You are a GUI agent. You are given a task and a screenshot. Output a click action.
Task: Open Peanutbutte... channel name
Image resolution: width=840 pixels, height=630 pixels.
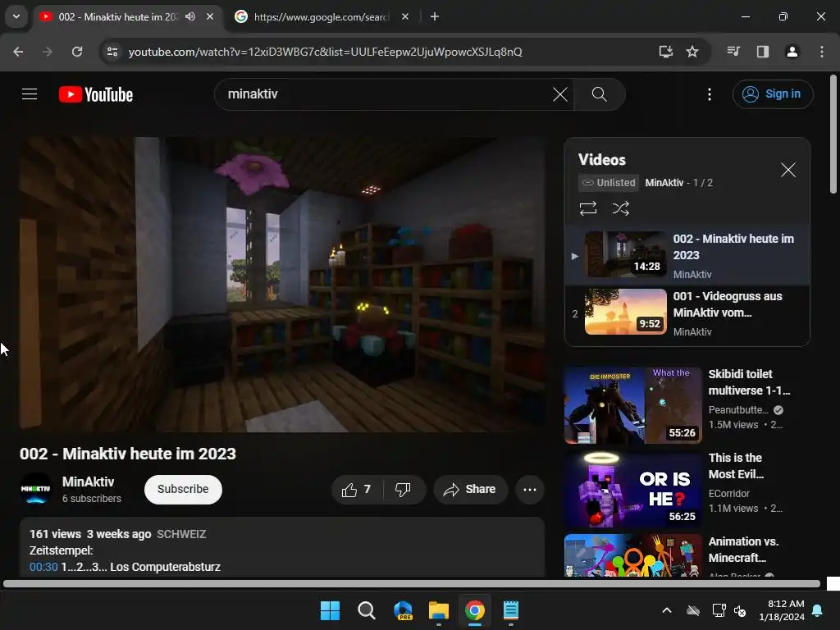(738, 410)
